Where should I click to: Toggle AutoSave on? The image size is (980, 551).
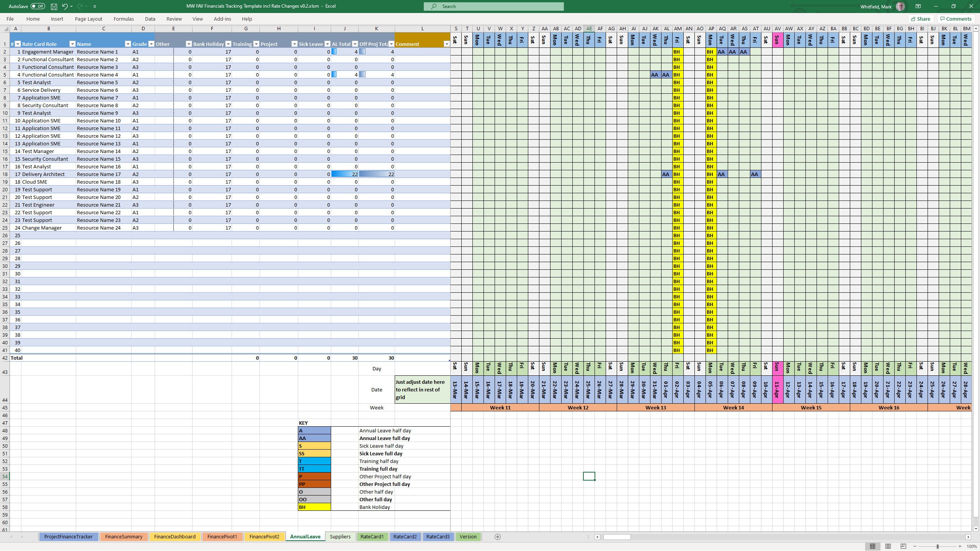(37, 6)
